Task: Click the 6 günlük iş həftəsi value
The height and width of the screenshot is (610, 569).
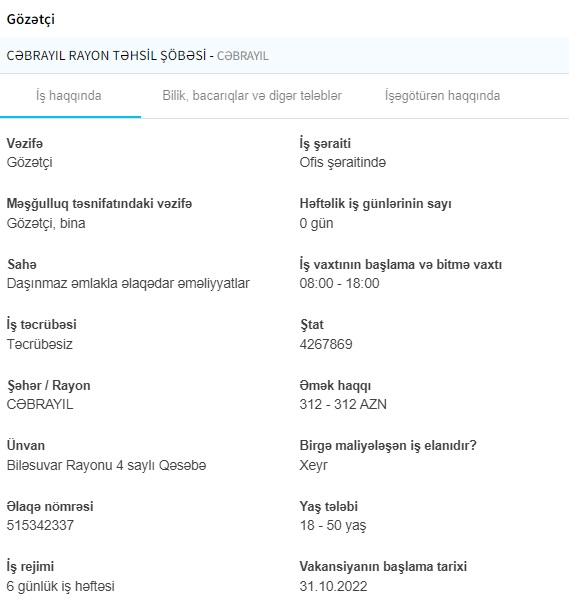Action: click(61, 586)
